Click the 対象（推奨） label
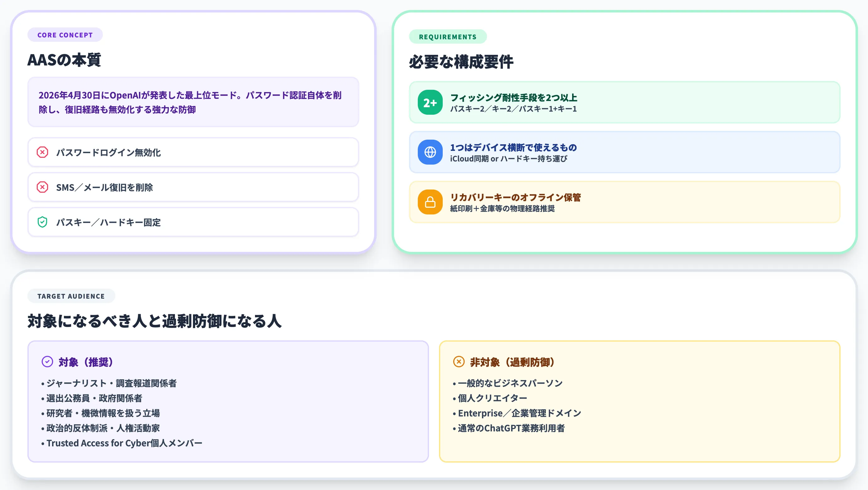Screen dimensions: 868x490 pos(86,363)
